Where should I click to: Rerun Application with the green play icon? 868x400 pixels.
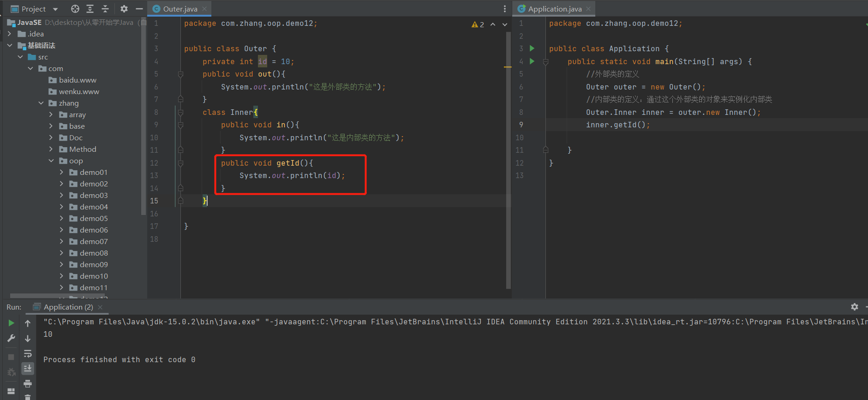click(11, 323)
